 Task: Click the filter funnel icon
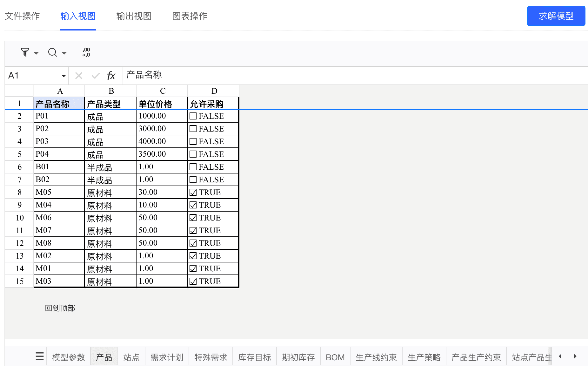tap(25, 52)
